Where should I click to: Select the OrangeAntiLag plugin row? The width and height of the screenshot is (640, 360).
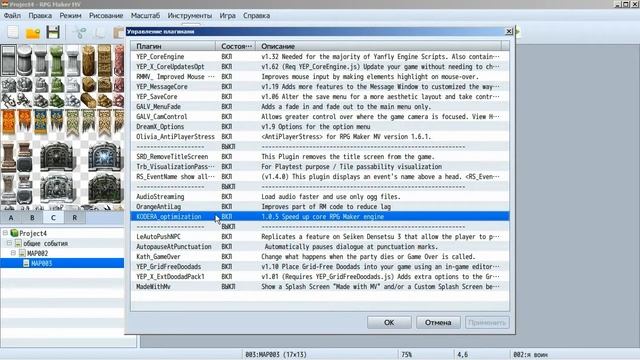320,207
